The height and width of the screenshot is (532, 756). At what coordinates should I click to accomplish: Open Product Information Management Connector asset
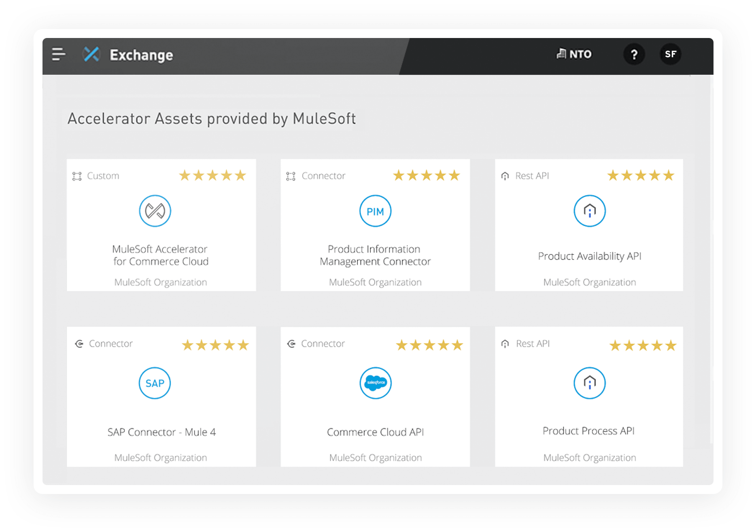375,255
